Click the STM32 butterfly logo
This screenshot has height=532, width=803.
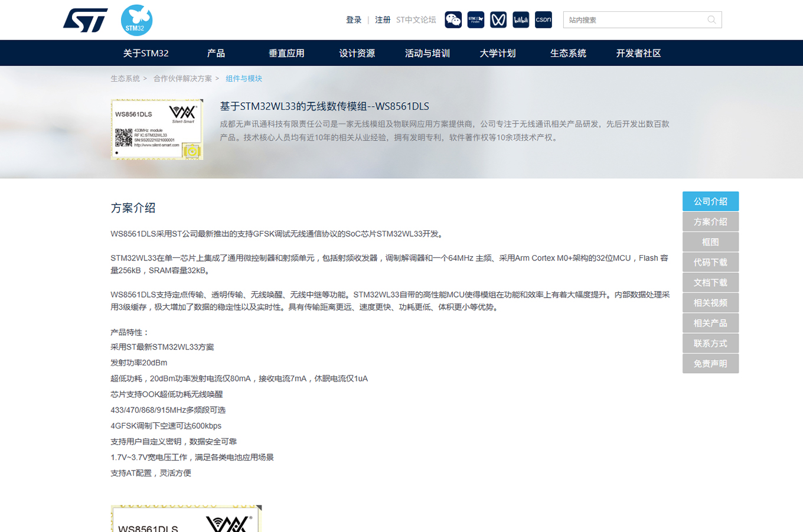tap(136, 20)
